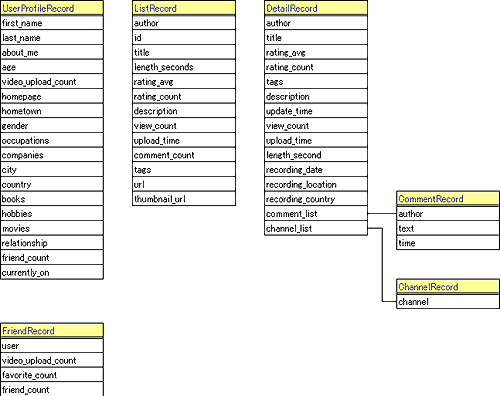The width and height of the screenshot is (500, 396).
Task: Select the length_second field in DetailRecord
Action: [316, 155]
